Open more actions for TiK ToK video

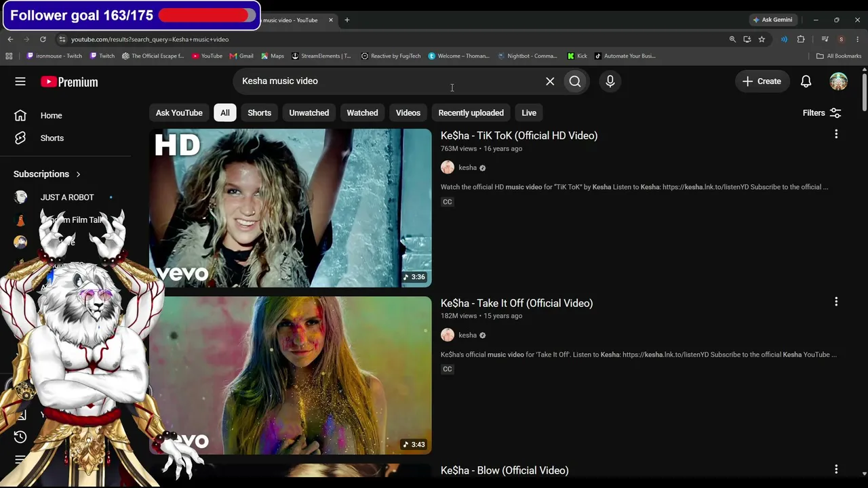tap(836, 134)
